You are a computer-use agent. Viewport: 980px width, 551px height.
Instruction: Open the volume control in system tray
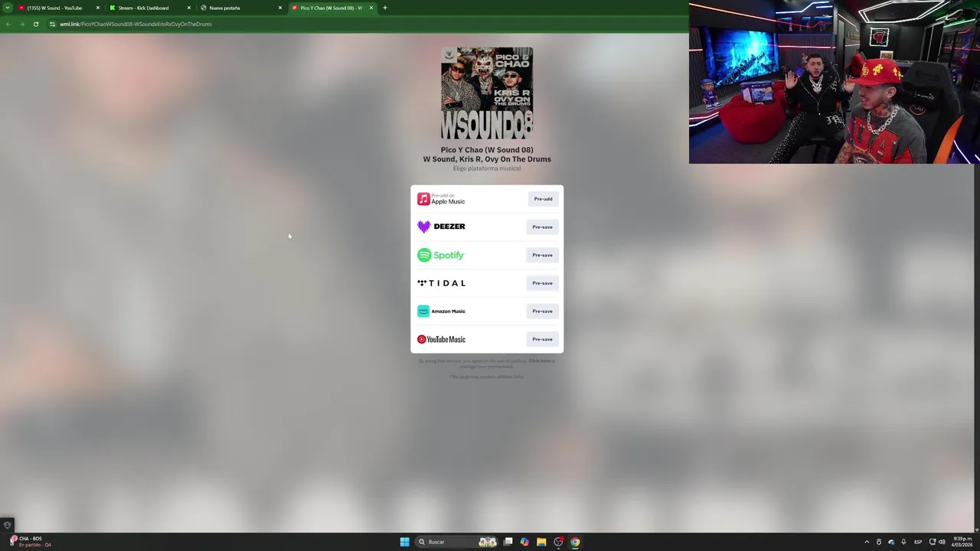point(942,542)
